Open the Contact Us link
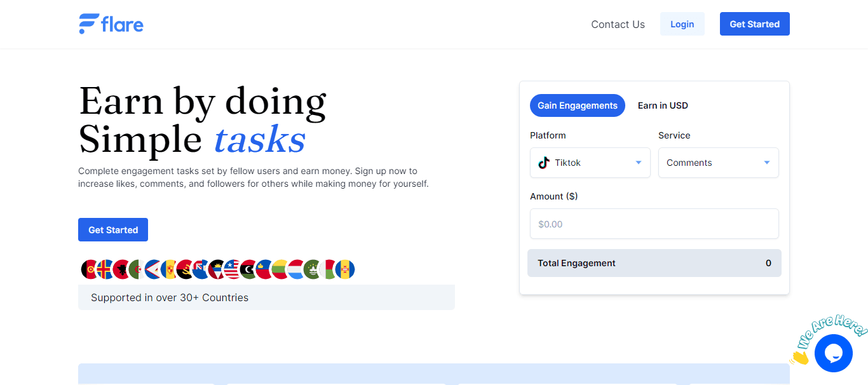This screenshot has width=868, height=385. [618, 24]
